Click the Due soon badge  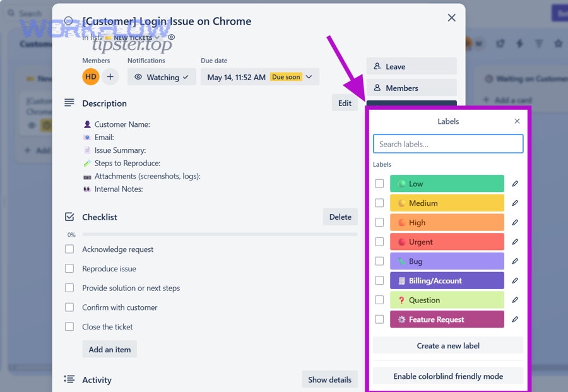(286, 77)
